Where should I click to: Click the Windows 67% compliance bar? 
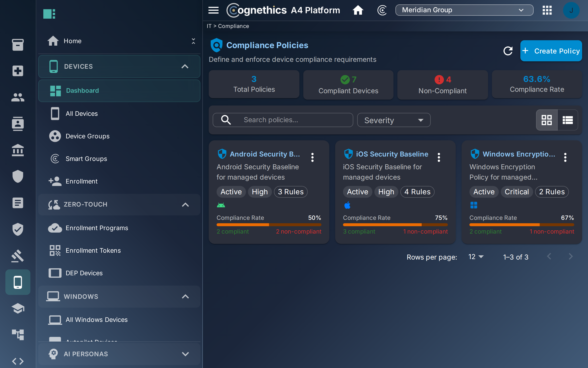522,225
